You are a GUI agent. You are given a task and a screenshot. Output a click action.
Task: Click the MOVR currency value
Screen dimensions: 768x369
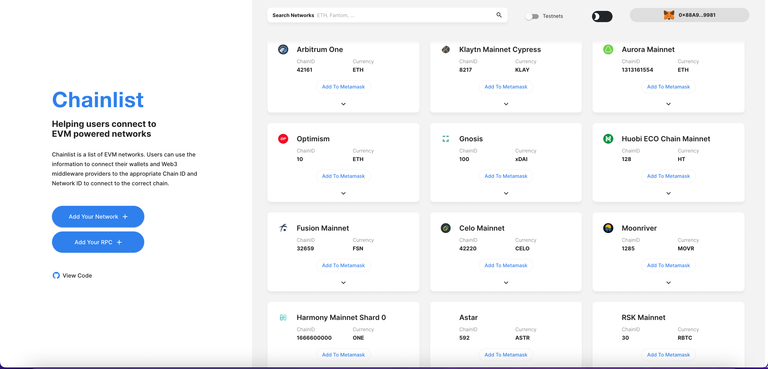coord(686,248)
